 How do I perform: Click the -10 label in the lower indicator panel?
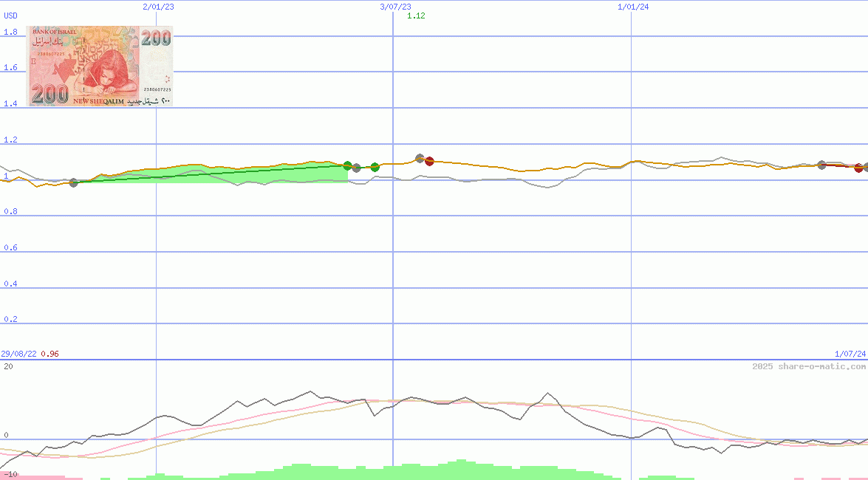click(10, 475)
